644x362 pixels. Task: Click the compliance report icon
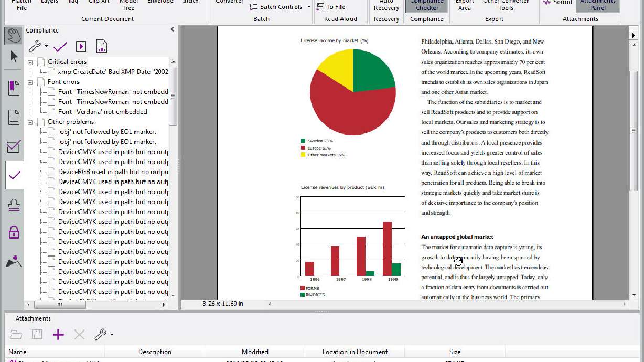[x=101, y=46]
